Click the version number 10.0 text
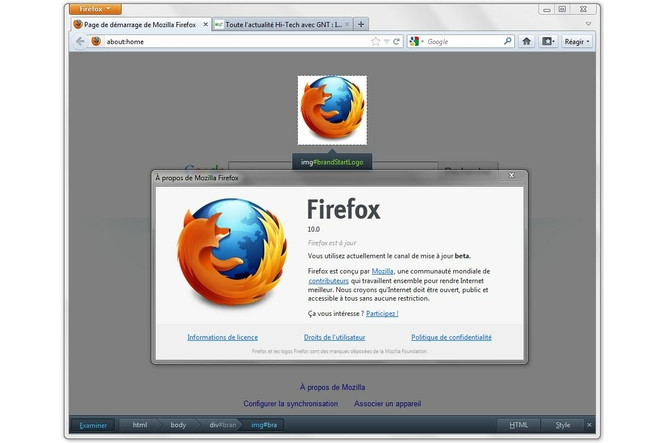The image size is (664, 443). tap(314, 229)
